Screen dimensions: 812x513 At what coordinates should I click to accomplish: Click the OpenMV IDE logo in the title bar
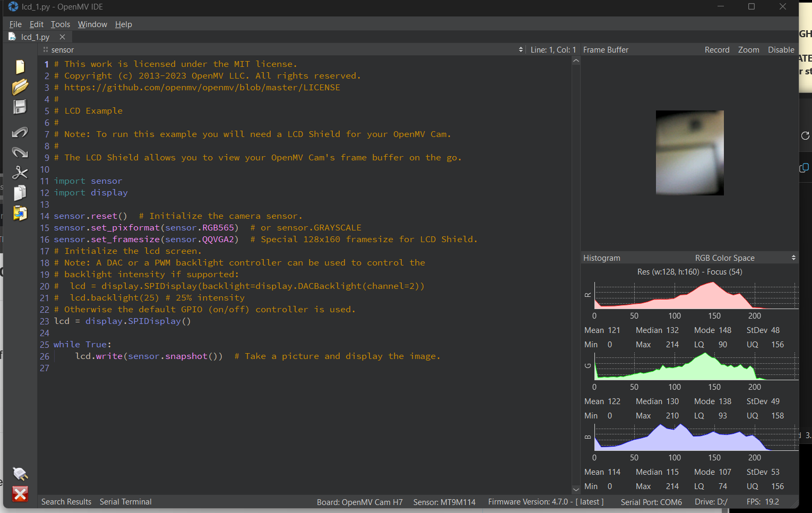pyautogui.click(x=13, y=6)
